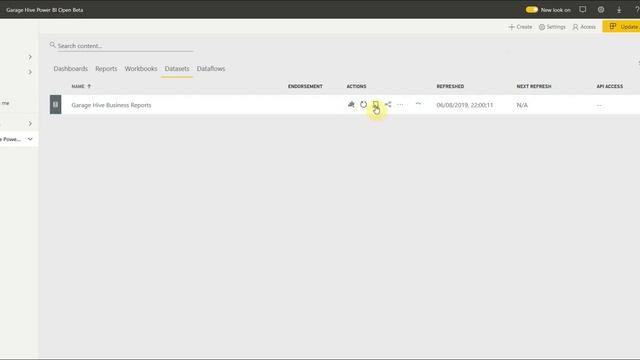Open the Schedule refresh icon for the dataset
The image size is (640, 360).
376,104
